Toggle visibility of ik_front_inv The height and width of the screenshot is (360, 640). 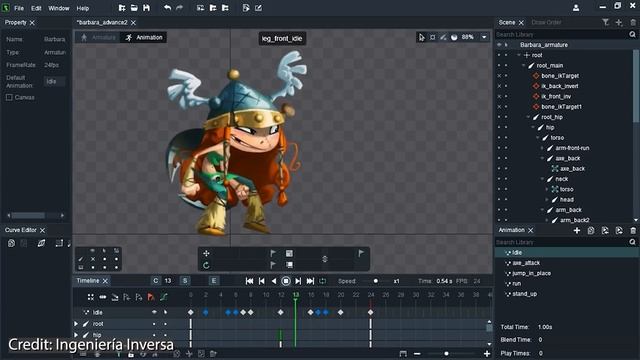(x=499, y=97)
